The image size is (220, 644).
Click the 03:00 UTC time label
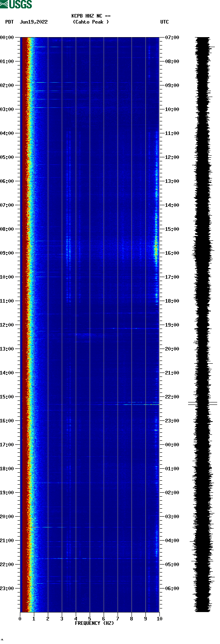point(172,517)
